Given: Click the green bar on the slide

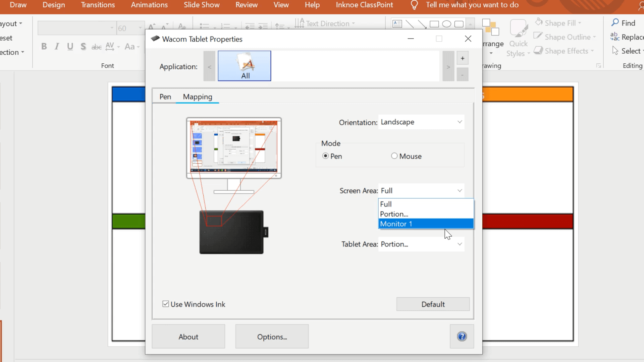Looking at the screenshot, I should [x=129, y=221].
